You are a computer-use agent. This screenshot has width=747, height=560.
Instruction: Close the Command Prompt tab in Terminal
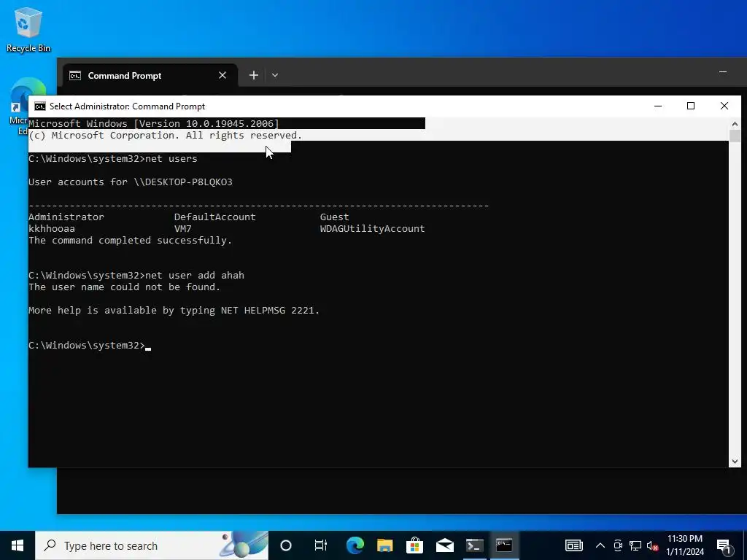[x=222, y=75]
